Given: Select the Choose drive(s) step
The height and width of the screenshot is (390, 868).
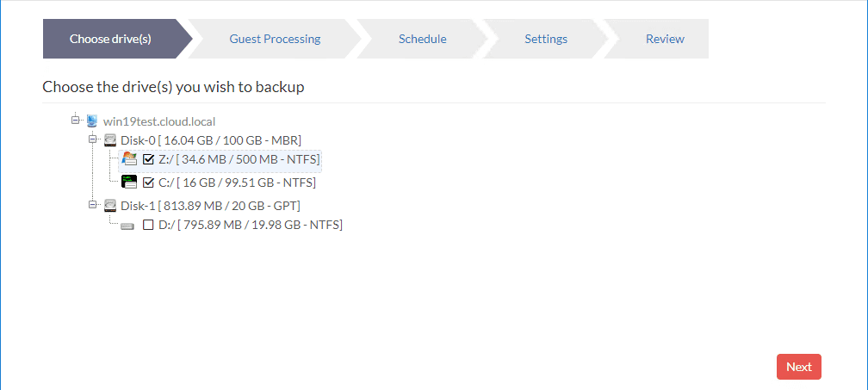Looking at the screenshot, I should 110,39.
